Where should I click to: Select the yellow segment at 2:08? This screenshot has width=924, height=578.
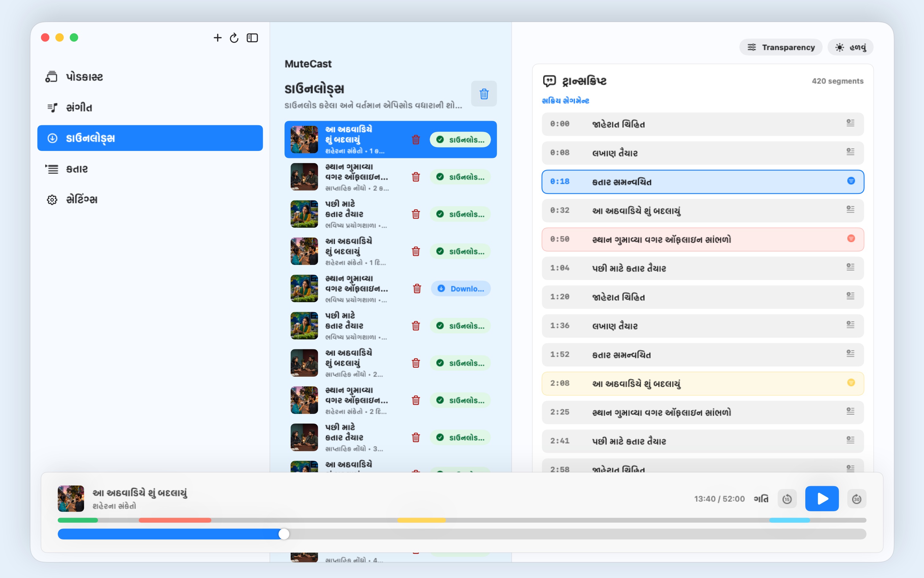click(703, 383)
